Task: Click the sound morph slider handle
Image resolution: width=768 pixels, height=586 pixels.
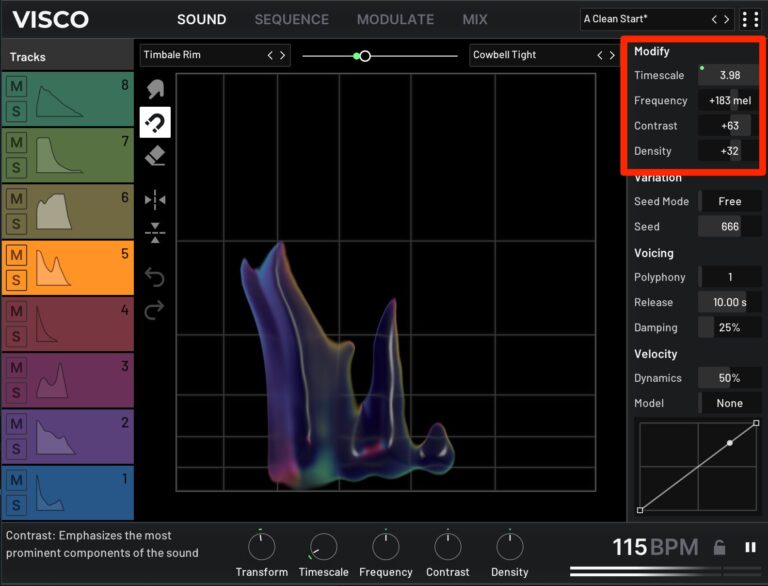Action: coord(365,56)
